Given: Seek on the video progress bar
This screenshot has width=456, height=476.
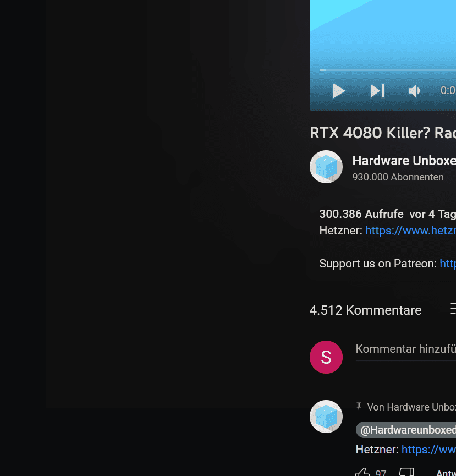Looking at the screenshot, I should [388, 70].
